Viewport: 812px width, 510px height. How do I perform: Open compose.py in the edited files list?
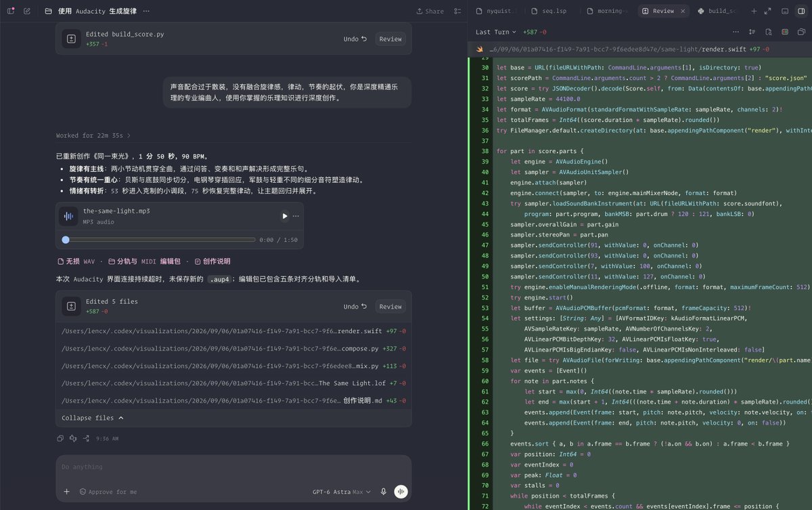click(x=233, y=348)
